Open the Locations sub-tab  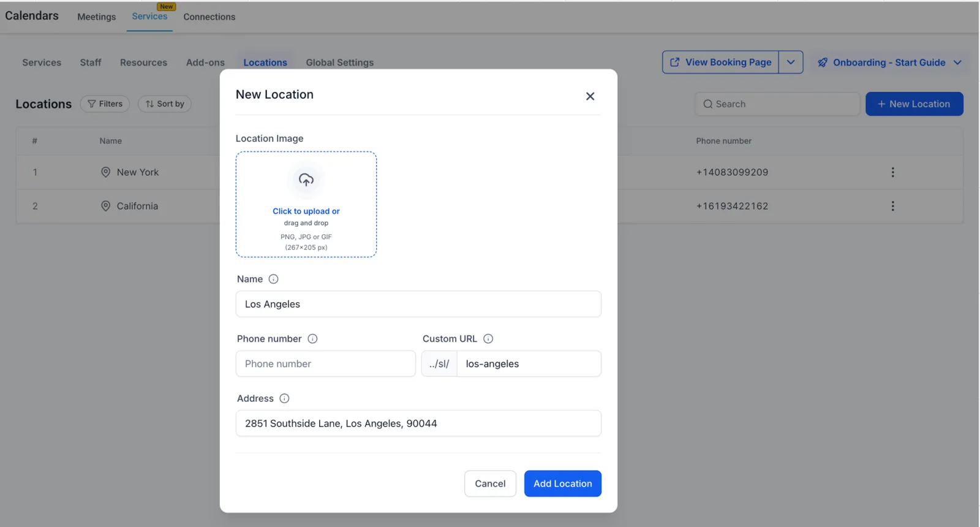(265, 63)
